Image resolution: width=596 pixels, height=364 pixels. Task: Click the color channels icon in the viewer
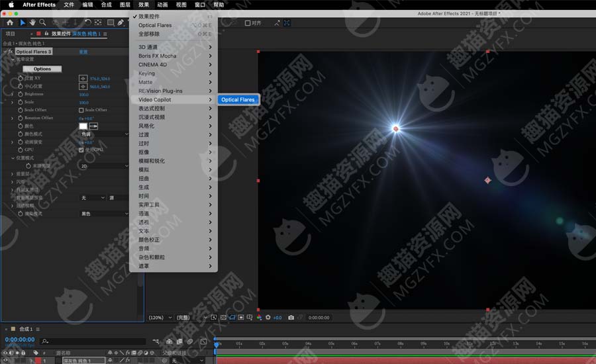(x=259, y=318)
